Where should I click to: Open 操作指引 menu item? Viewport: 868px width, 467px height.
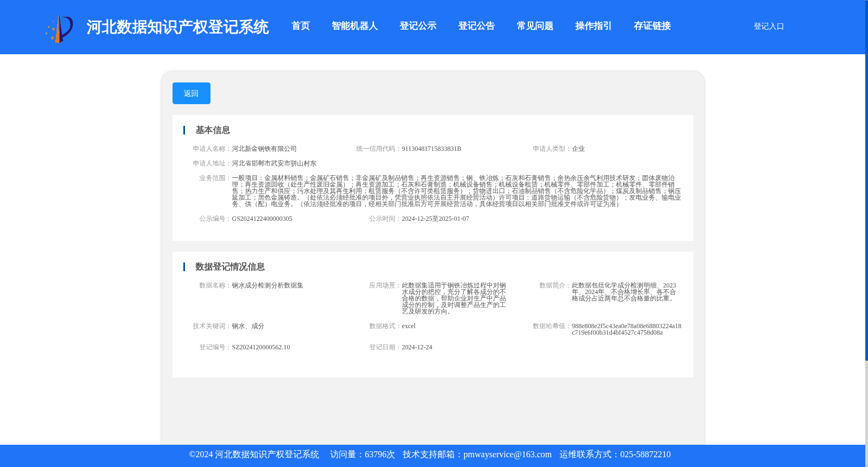(593, 26)
